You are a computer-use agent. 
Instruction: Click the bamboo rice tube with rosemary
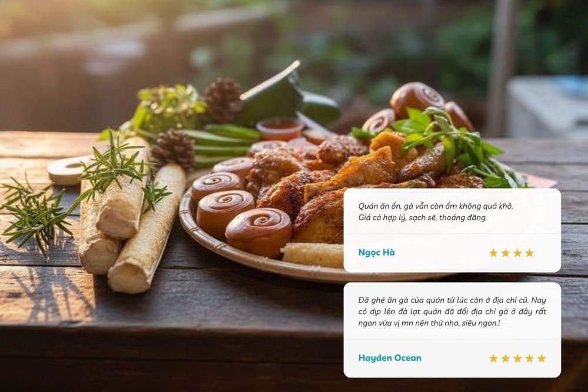[x=123, y=187]
